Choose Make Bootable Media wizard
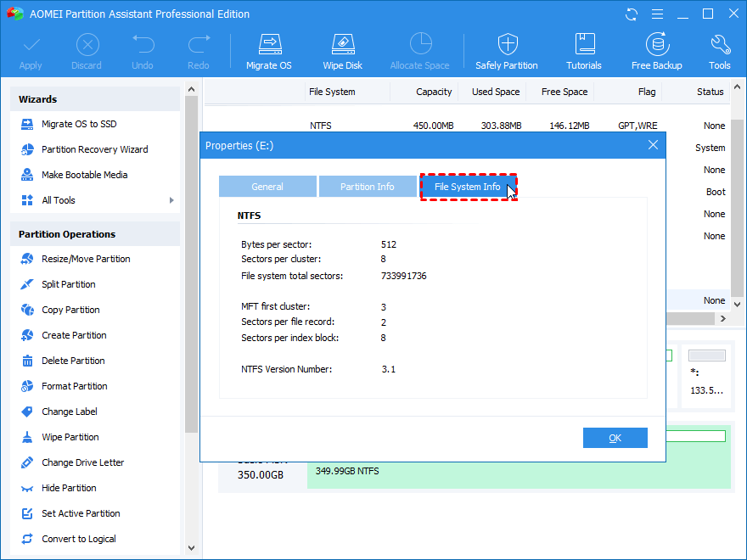Image resolution: width=747 pixels, height=560 pixels. [x=84, y=175]
